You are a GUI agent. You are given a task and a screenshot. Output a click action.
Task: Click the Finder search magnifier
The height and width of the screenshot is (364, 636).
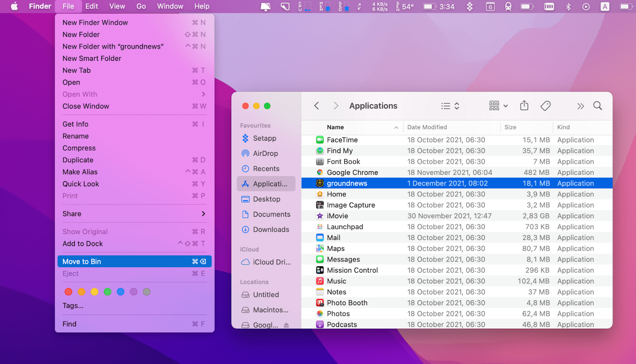pyautogui.click(x=597, y=106)
